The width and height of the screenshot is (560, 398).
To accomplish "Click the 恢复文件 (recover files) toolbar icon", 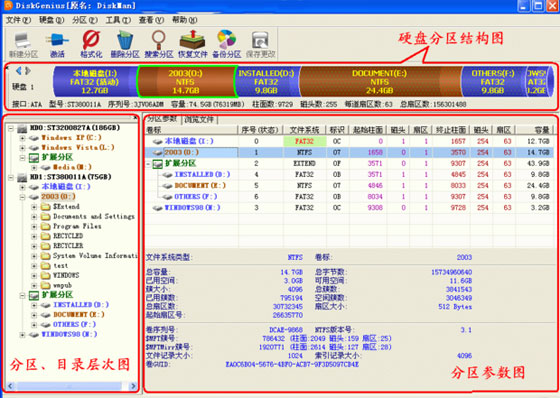I will tap(192, 44).
